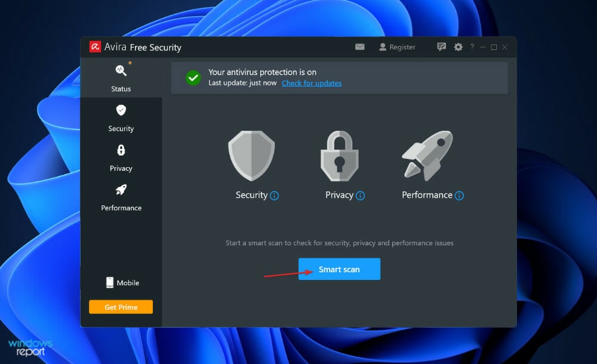Image resolution: width=597 pixels, height=364 pixels.
Task: Click the Check for updates link
Action: coord(312,83)
